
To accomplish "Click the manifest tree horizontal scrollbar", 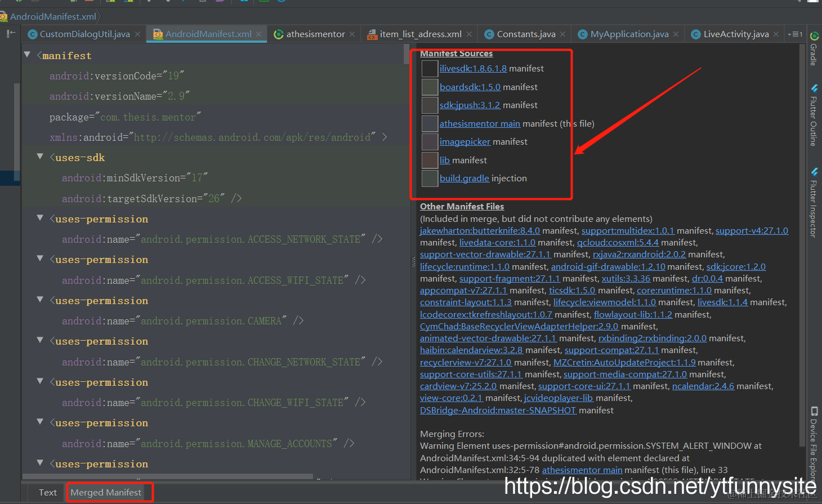I will pos(167,476).
